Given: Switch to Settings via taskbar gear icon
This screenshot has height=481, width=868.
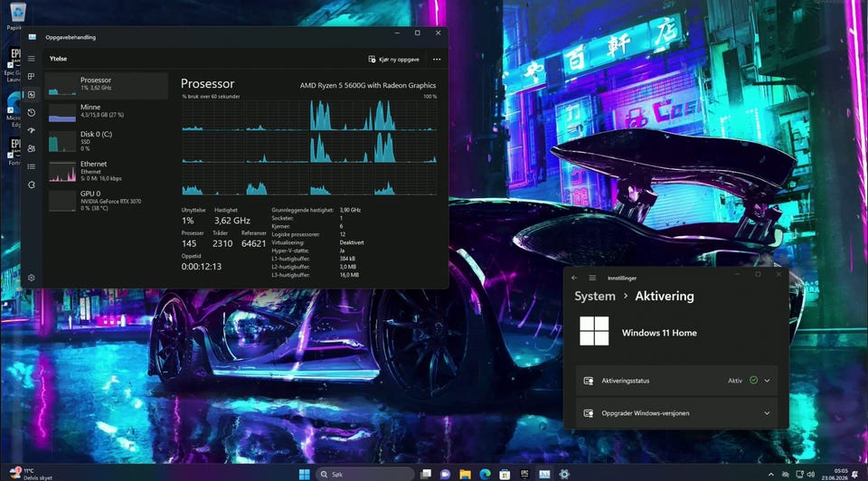Looking at the screenshot, I should click(564, 475).
